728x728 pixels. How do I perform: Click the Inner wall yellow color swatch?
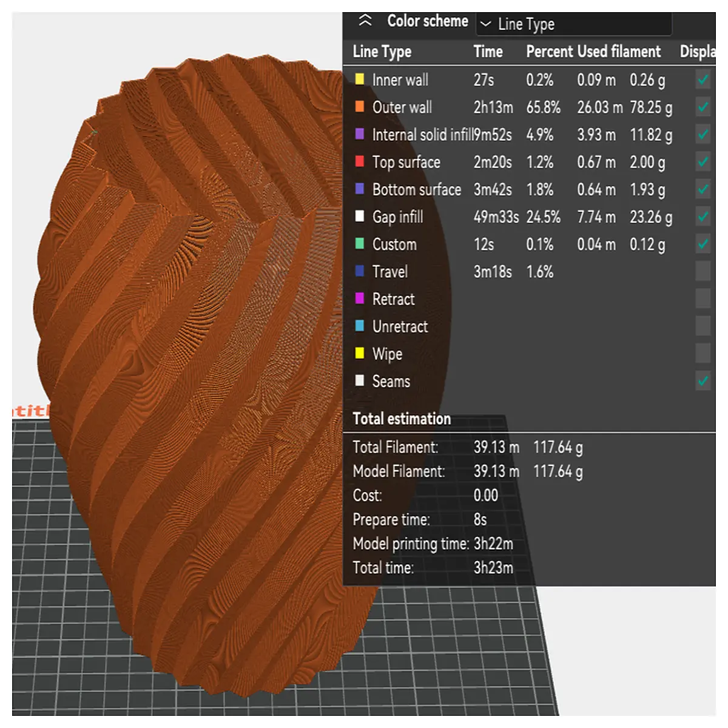[x=360, y=79]
